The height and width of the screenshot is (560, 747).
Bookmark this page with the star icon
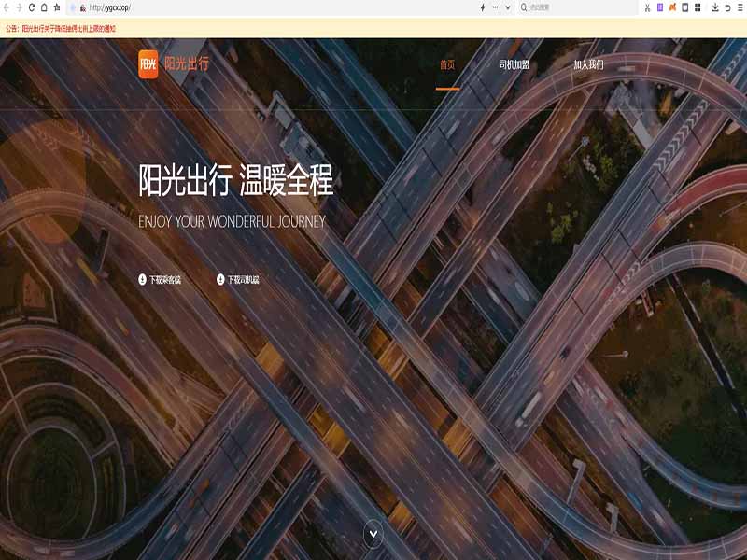[57, 7]
